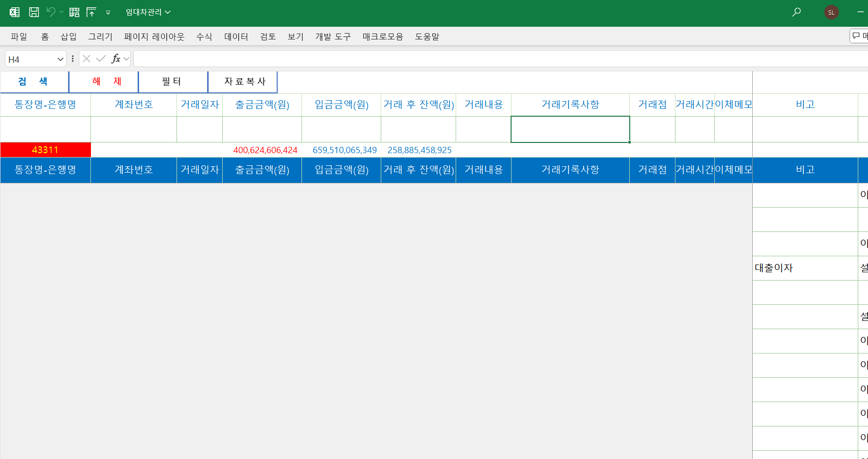Image resolution: width=868 pixels, height=459 pixels.
Task: Open the SL user account avatar
Action: pyautogui.click(x=832, y=12)
